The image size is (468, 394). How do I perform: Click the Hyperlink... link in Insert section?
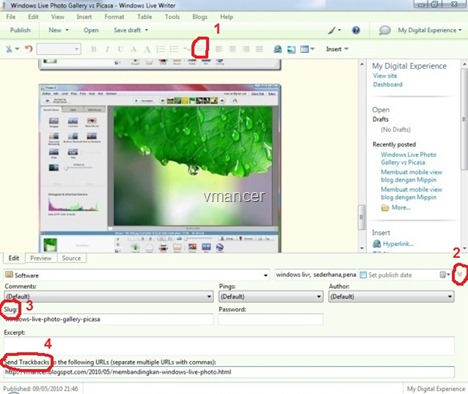[x=398, y=244]
